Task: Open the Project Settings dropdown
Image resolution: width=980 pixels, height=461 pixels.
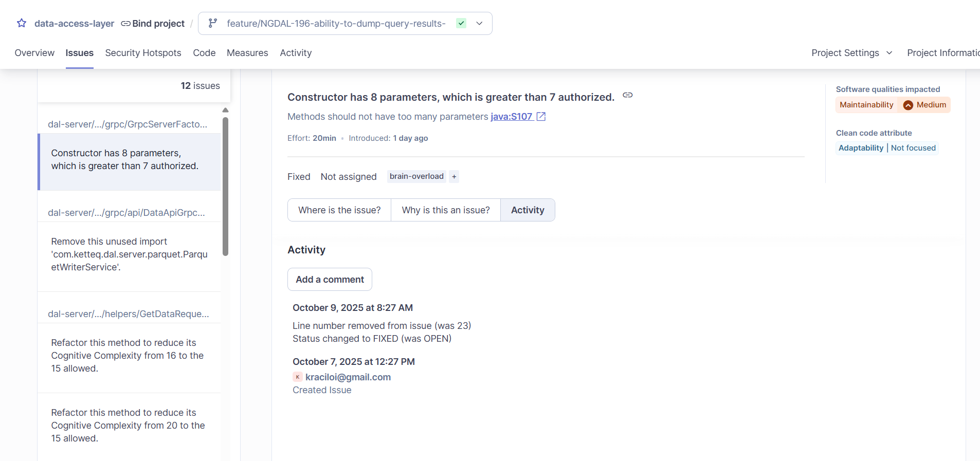Action: [851, 53]
